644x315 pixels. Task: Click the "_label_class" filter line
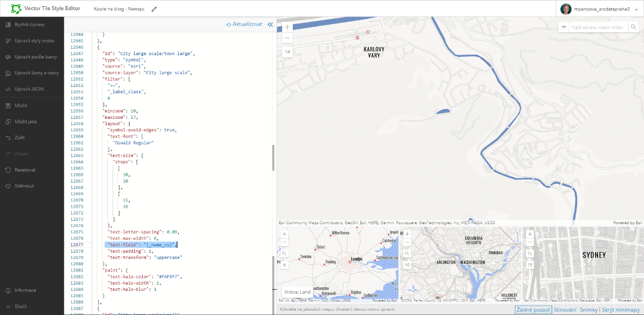pyautogui.click(x=127, y=92)
